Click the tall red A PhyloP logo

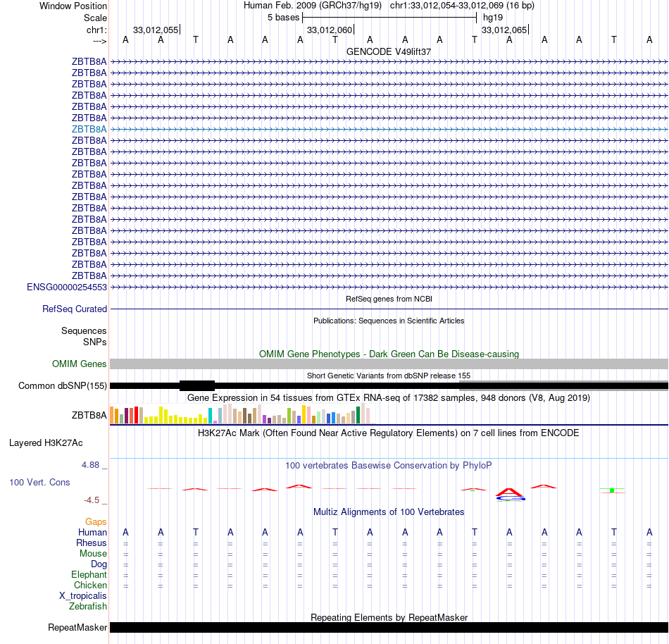pyautogui.click(x=510, y=492)
